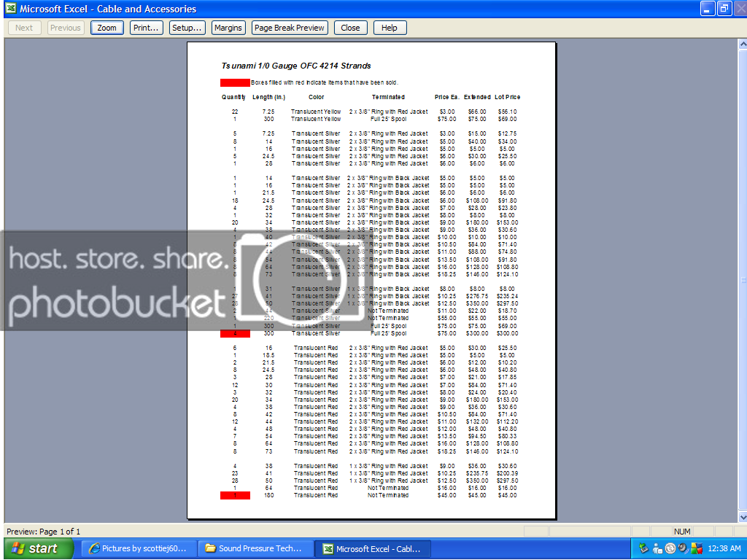Click the '$235.75' extended value
747x560 pixels.
point(477,474)
